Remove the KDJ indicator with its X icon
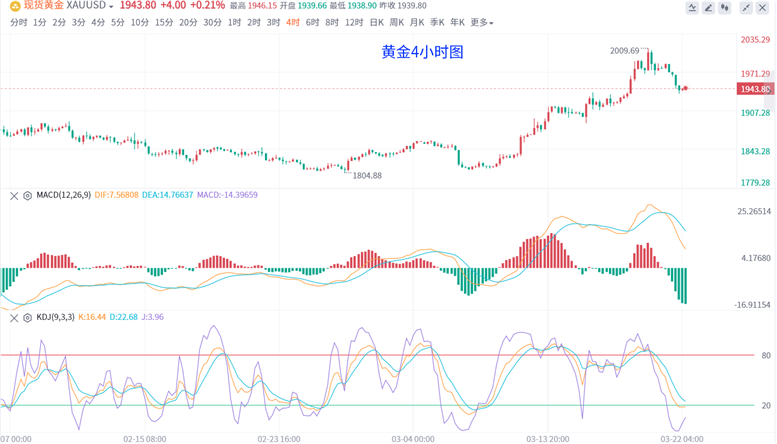 point(14,318)
